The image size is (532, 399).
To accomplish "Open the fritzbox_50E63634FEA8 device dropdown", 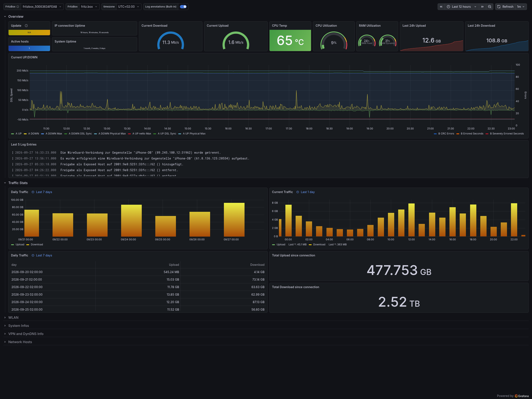I will point(42,7).
